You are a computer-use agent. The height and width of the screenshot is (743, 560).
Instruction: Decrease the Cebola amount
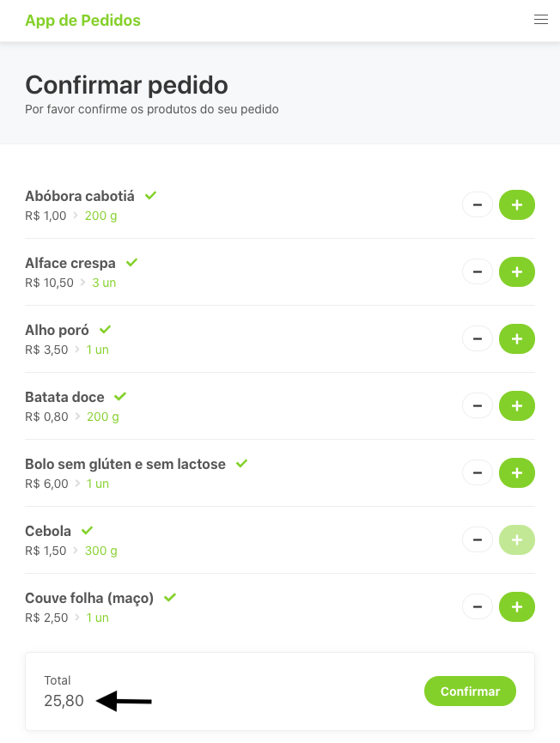[478, 539]
